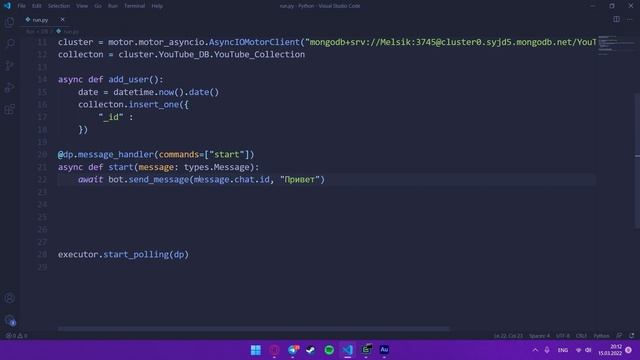
Task: Open the Accounts menu icon
Action: [x=10, y=298]
